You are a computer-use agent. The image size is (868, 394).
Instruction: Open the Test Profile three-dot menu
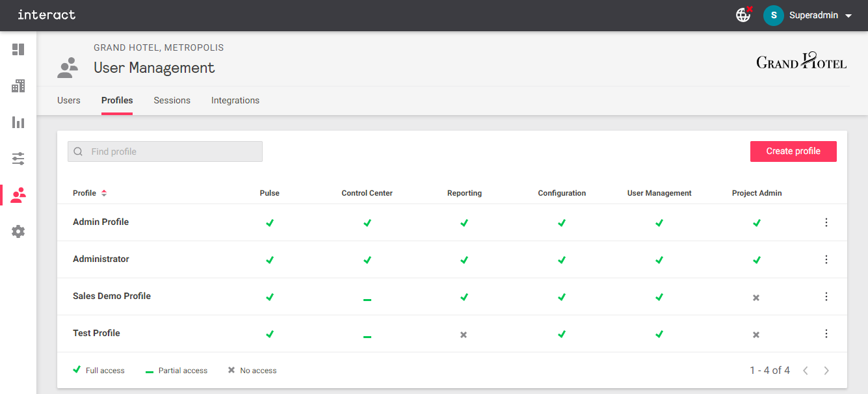pyautogui.click(x=826, y=334)
